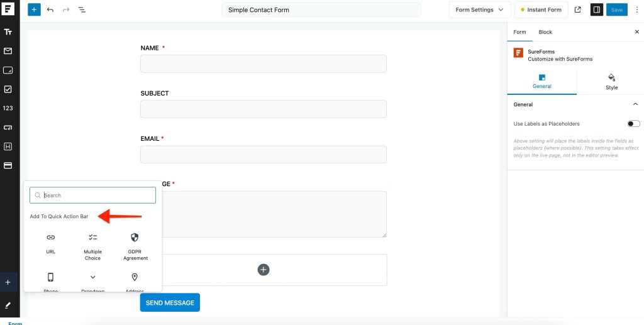Click the form title Simple Contact Form
The width and height of the screenshot is (644, 325).
pos(321,10)
